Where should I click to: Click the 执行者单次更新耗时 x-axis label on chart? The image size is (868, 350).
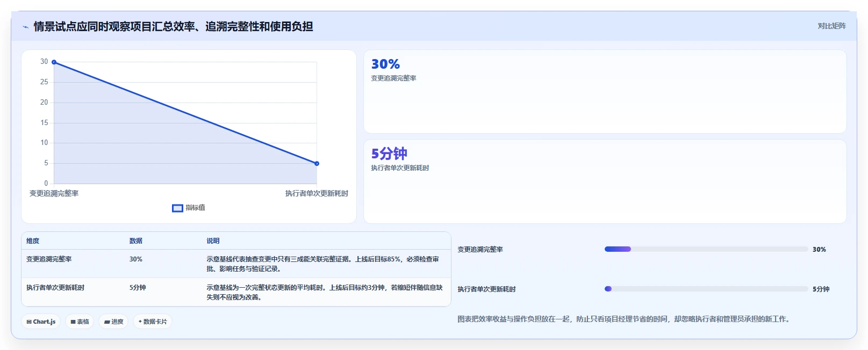317,194
